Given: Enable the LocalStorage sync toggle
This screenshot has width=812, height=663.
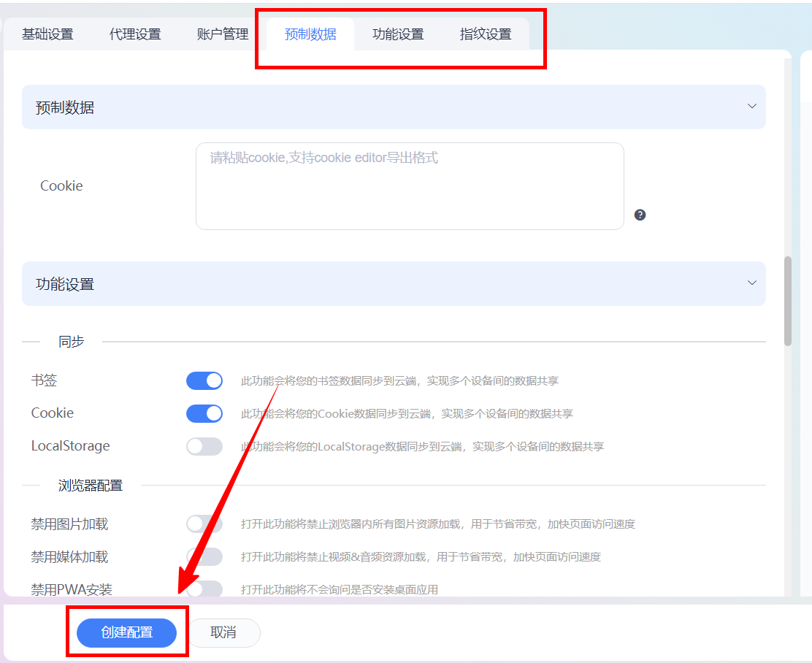Looking at the screenshot, I should pyautogui.click(x=204, y=446).
